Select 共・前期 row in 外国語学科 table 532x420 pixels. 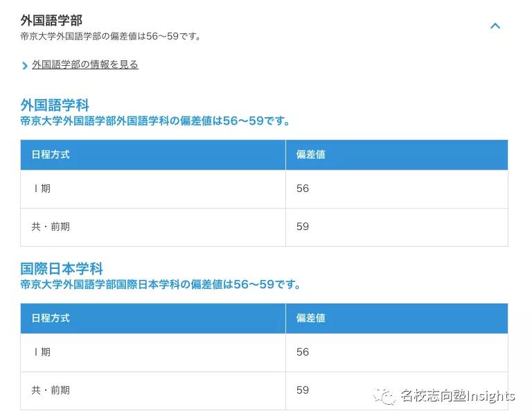265,227
